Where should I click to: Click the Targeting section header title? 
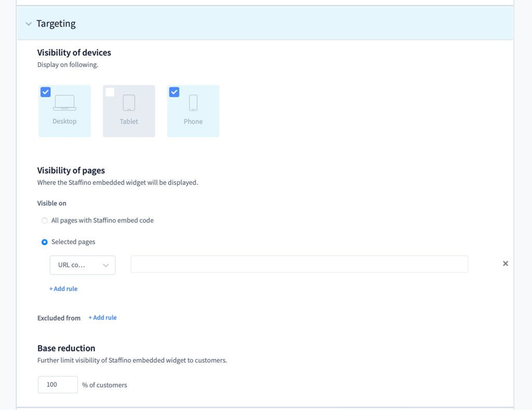(56, 23)
